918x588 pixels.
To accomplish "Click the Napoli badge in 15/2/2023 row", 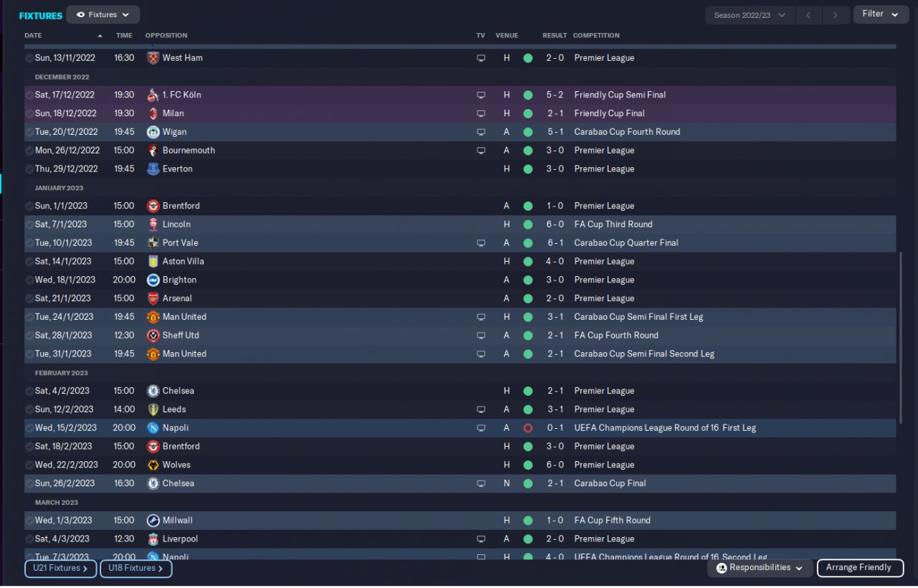I will pos(153,428).
